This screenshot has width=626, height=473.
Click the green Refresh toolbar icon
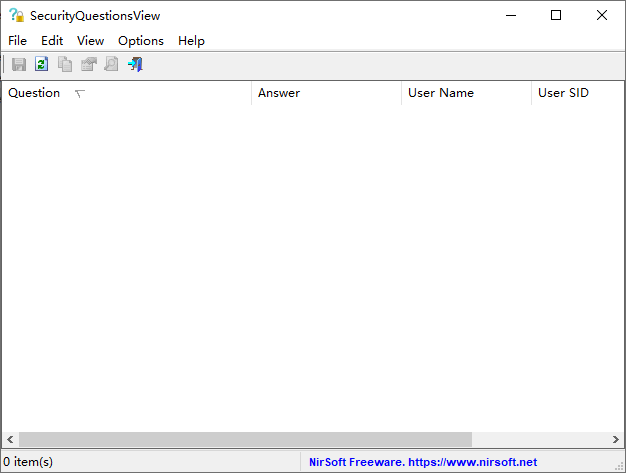(42, 64)
